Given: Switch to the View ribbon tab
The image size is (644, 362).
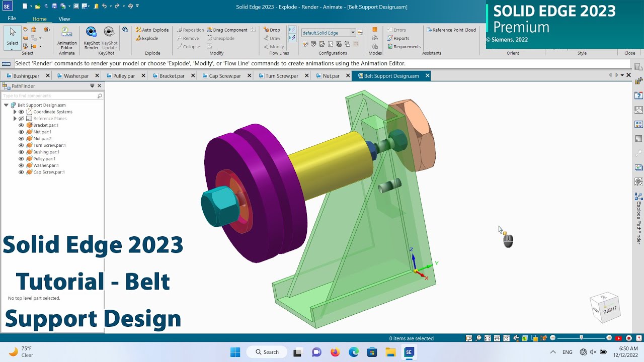Looking at the screenshot, I should [x=64, y=19].
